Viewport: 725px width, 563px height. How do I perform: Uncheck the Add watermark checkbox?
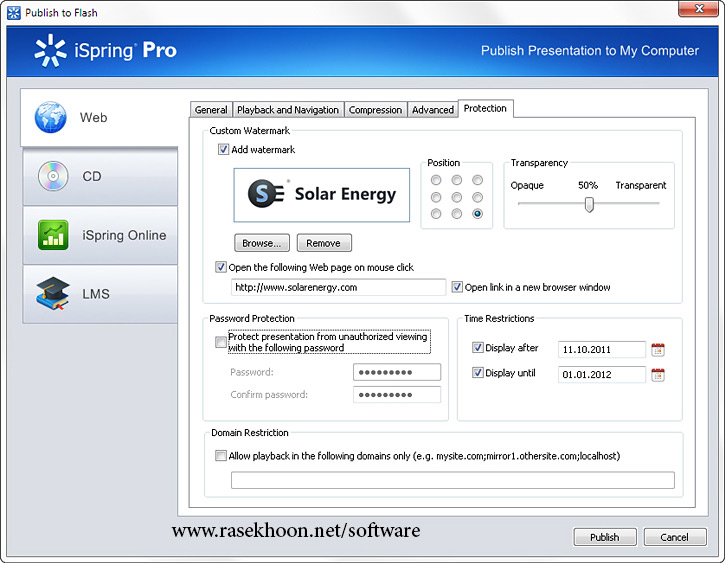(x=223, y=150)
